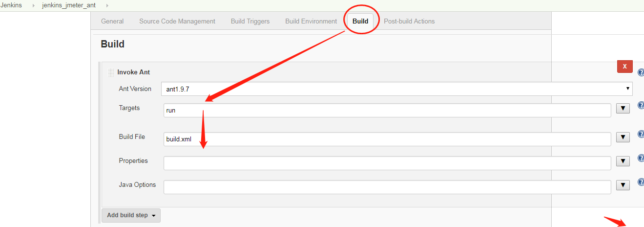The height and width of the screenshot is (227, 644).
Task: Expand the Targets text area
Action: click(x=623, y=109)
